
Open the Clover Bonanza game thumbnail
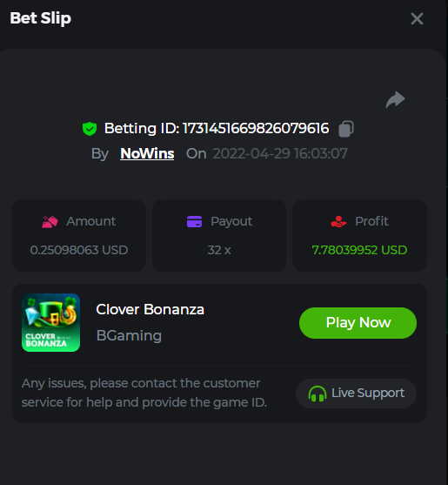tap(51, 323)
